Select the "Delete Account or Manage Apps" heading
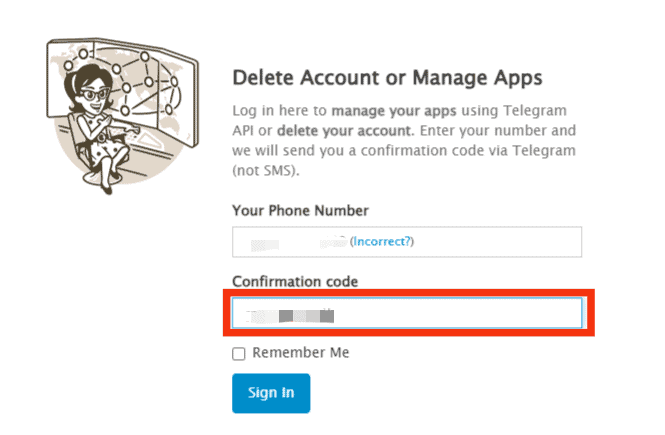Viewport: 665px width, 435px height. pyautogui.click(x=388, y=77)
